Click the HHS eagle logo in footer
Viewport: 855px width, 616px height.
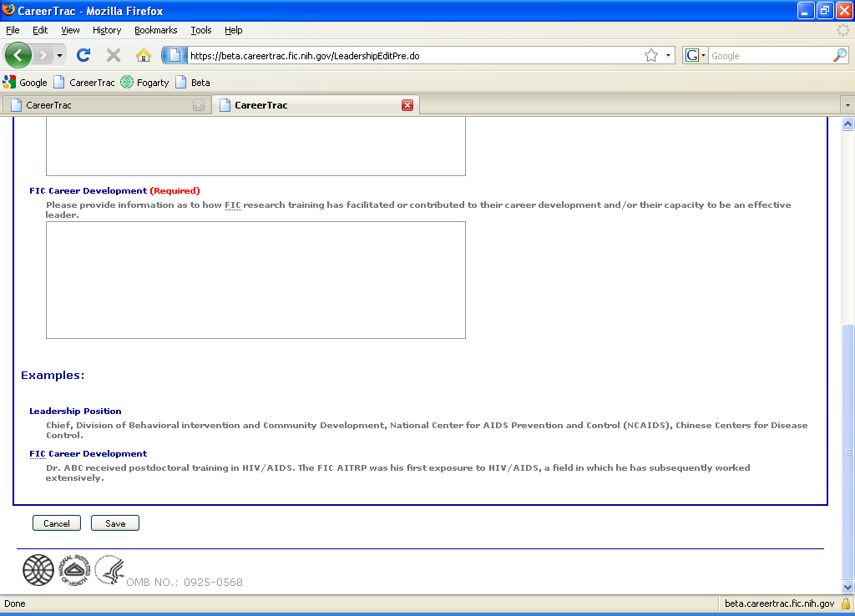click(109, 569)
